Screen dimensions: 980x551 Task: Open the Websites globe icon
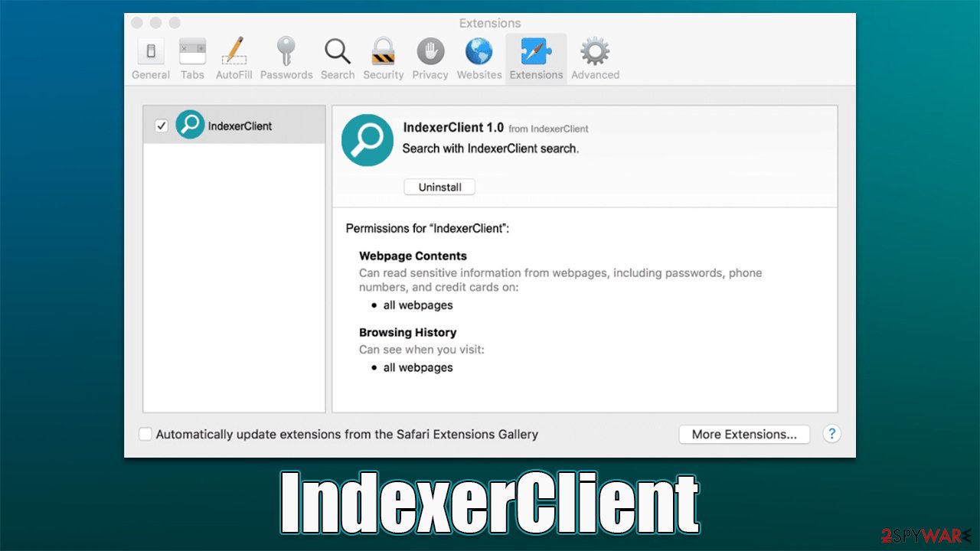pos(479,51)
